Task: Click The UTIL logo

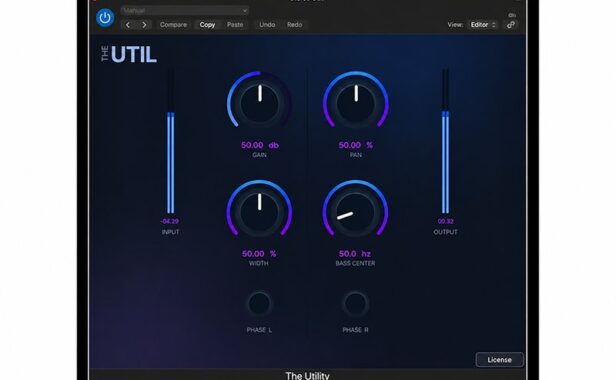Action: pos(129,55)
